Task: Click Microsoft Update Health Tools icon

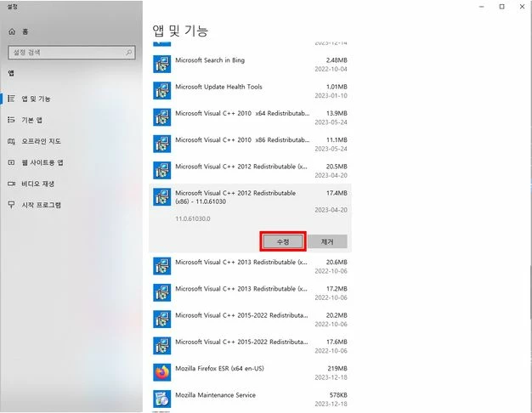Action: tap(161, 91)
